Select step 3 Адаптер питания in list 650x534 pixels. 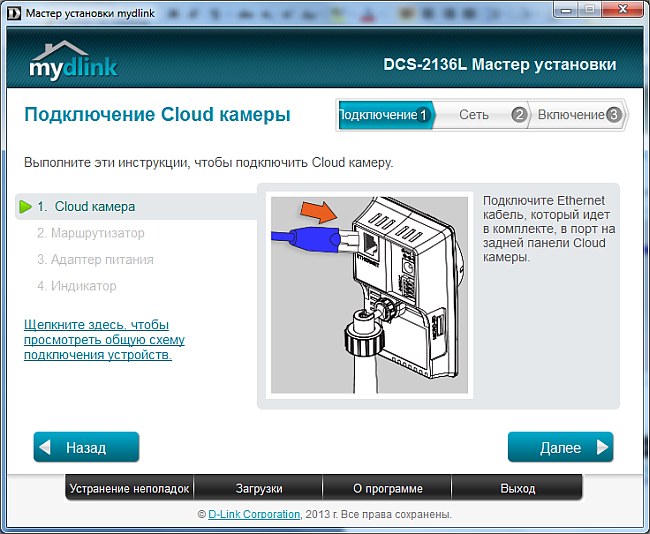tap(95, 259)
